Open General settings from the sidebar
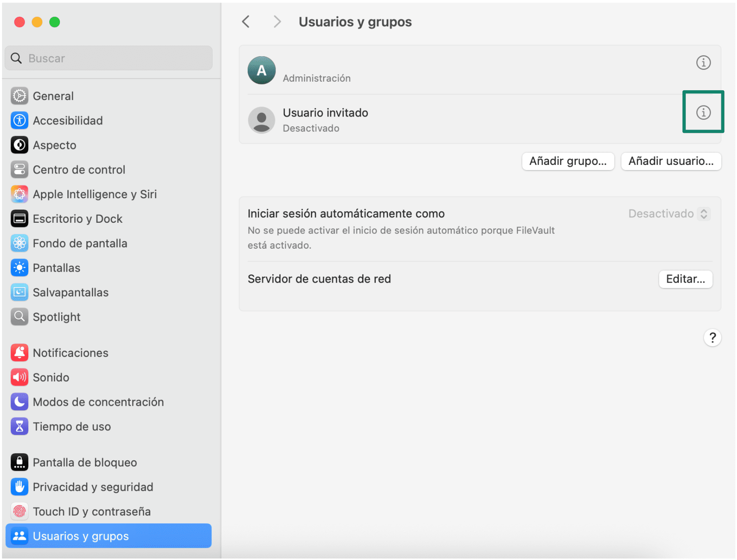737x560 pixels. [x=53, y=96]
